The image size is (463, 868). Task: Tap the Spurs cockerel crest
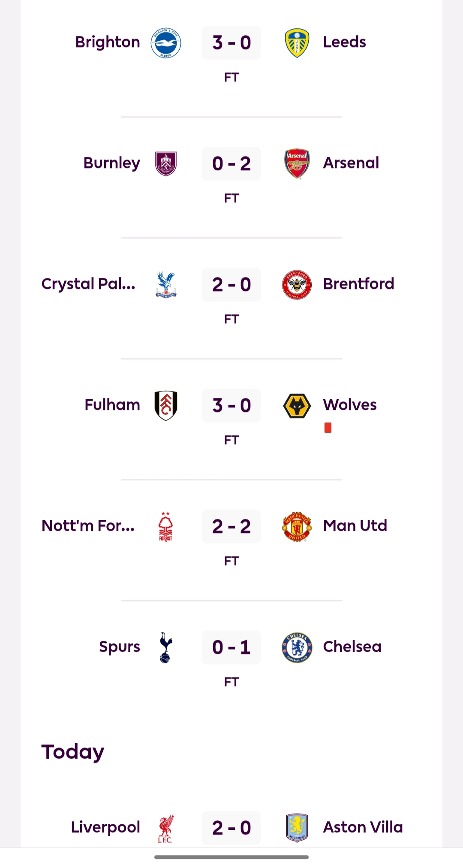166,647
